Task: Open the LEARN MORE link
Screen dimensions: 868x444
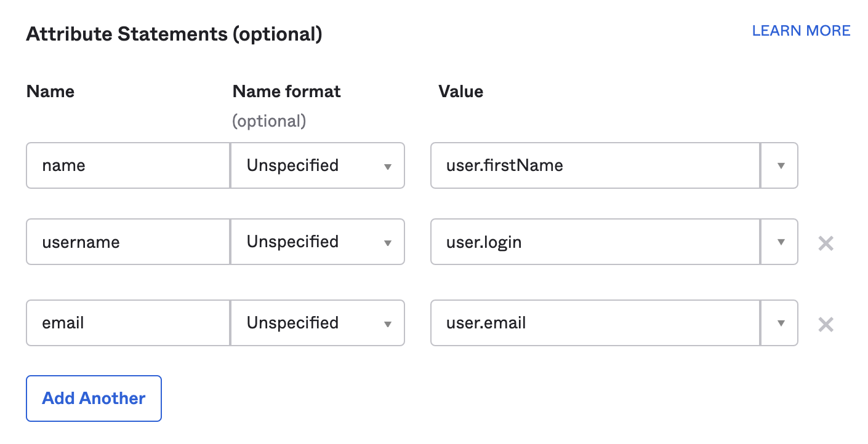Action: tap(801, 31)
